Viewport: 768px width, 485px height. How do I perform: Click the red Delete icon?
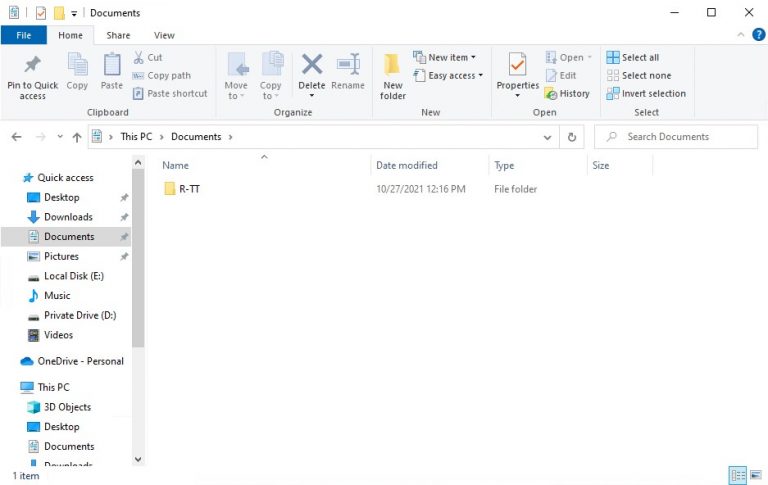point(312,65)
